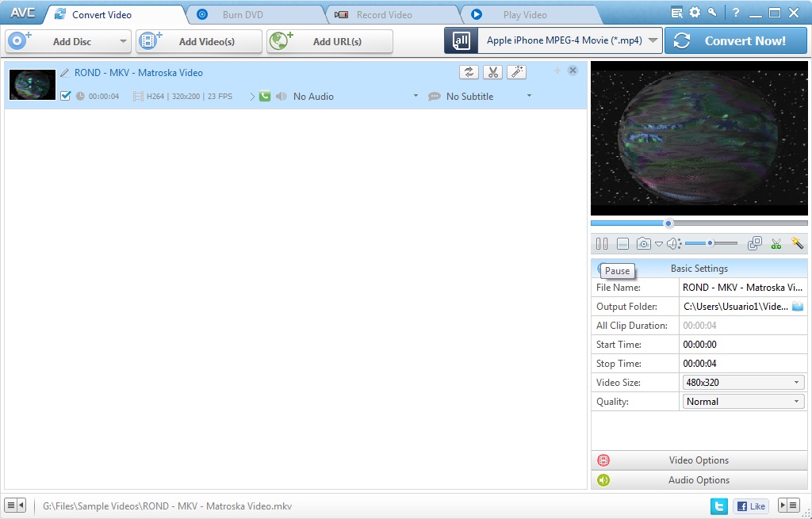Expand the No Subtitle dropdown
This screenshot has width=812, height=519.
pyautogui.click(x=528, y=96)
